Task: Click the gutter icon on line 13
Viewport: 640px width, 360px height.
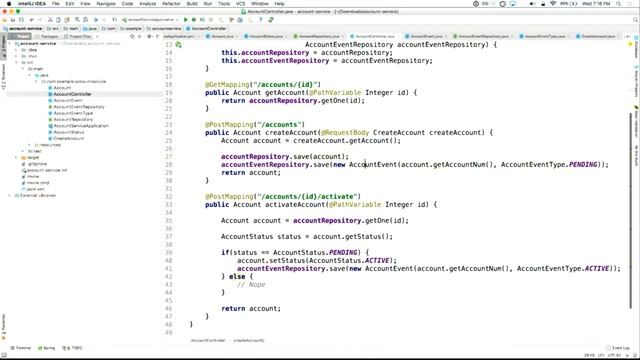Action: pyautogui.click(x=178, y=44)
